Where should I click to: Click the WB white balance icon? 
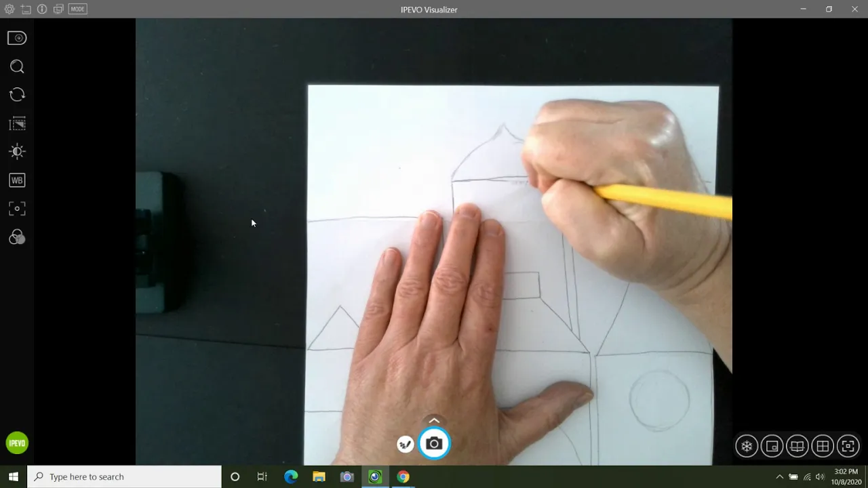[x=17, y=180]
